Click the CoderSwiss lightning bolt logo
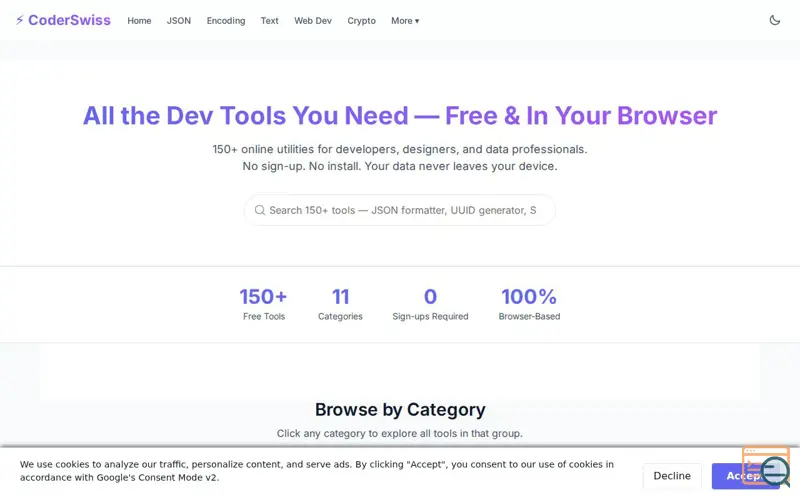This screenshot has width=800, height=500. (x=19, y=20)
